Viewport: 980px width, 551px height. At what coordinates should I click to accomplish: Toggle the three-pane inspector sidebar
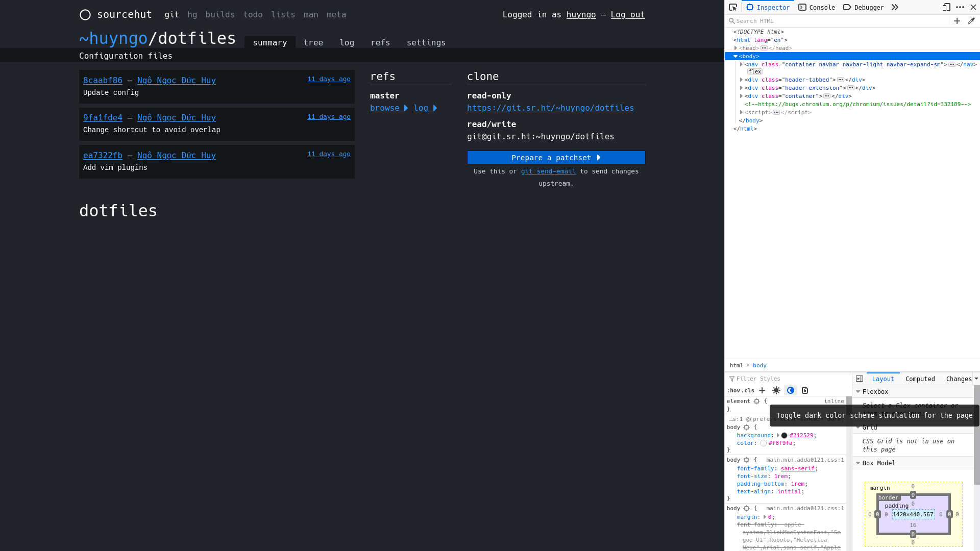pos(860,379)
